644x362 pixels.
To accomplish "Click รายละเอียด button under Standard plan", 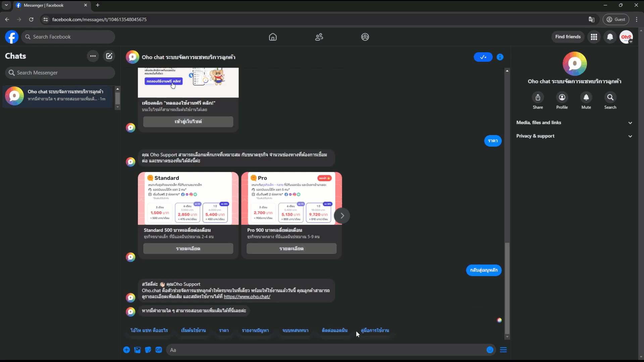I will [188, 249].
